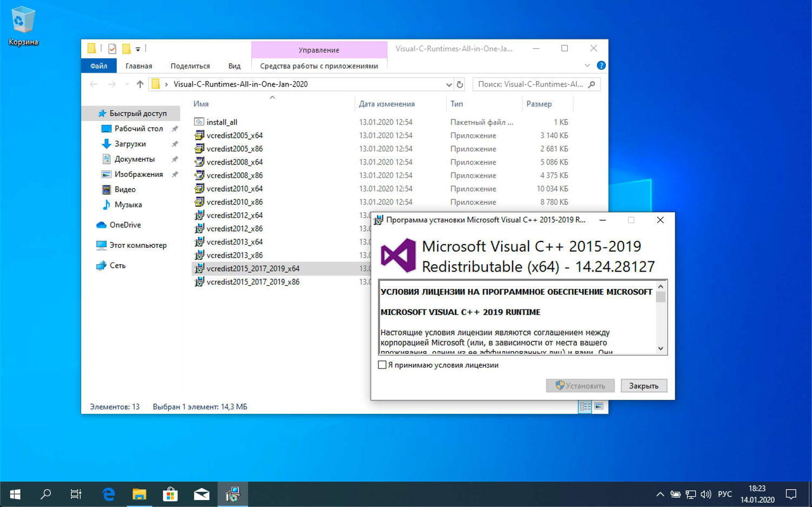This screenshot has width=812, height=507.
Task: Open Explorer help question mark icon
Action: click(601, 65)
